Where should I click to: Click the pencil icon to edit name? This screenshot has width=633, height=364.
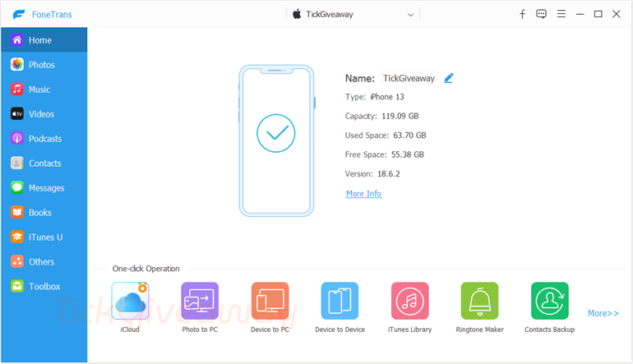(449, 78)
